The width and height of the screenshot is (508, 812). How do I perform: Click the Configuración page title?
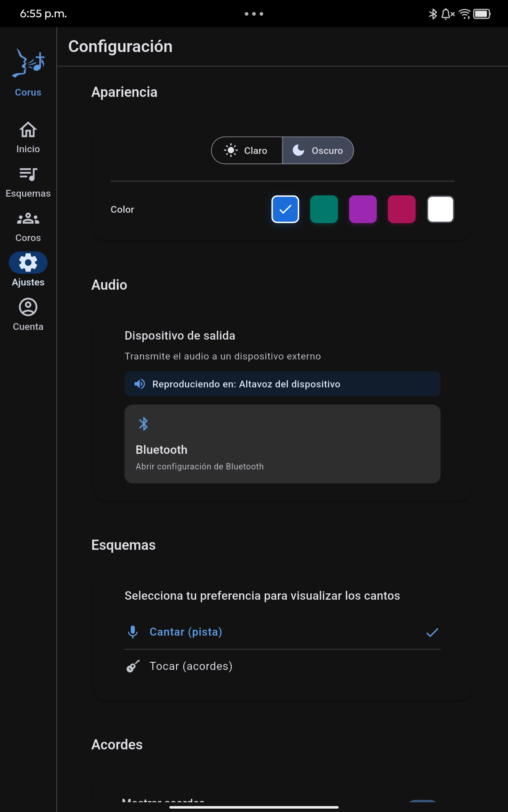click(x=120, y=47)
